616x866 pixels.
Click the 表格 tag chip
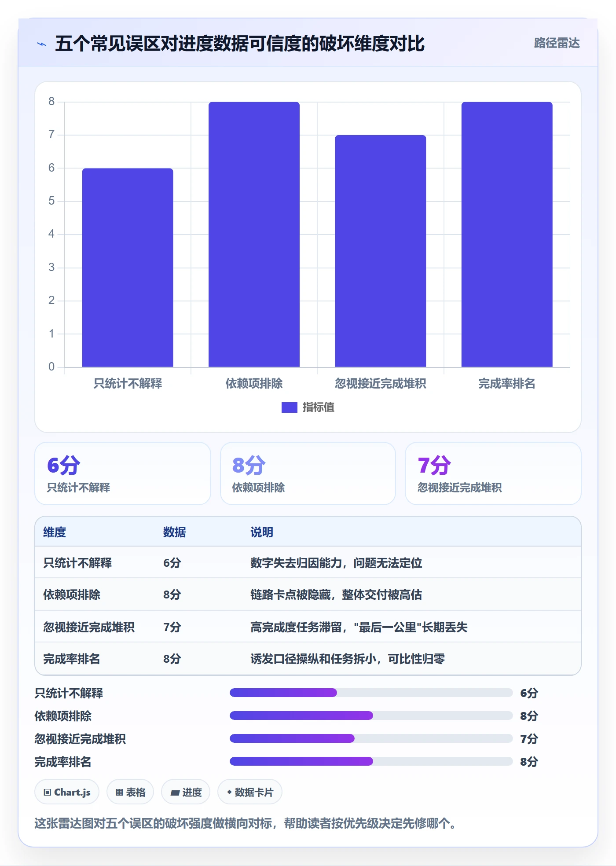pyautogui.click(x=130, y=792)
